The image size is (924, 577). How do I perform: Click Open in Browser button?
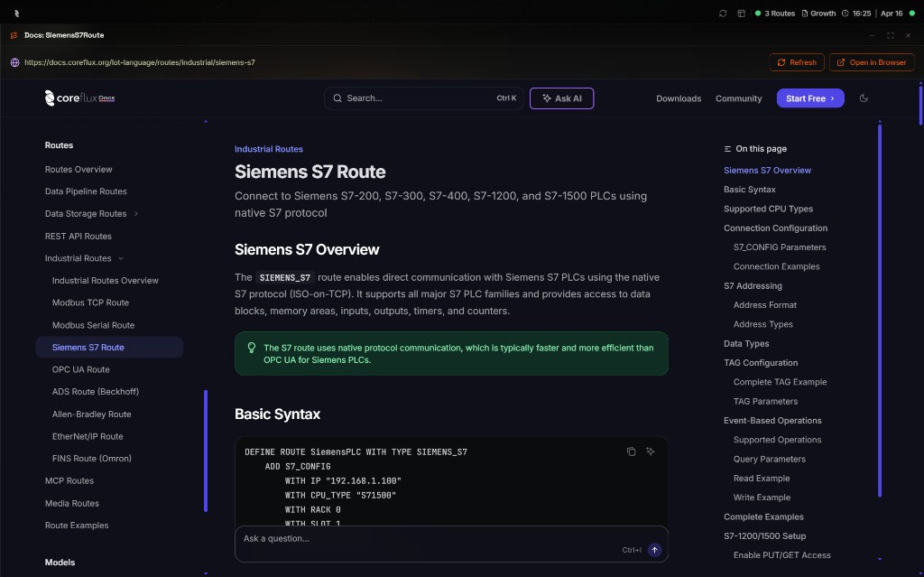point(872,62)
